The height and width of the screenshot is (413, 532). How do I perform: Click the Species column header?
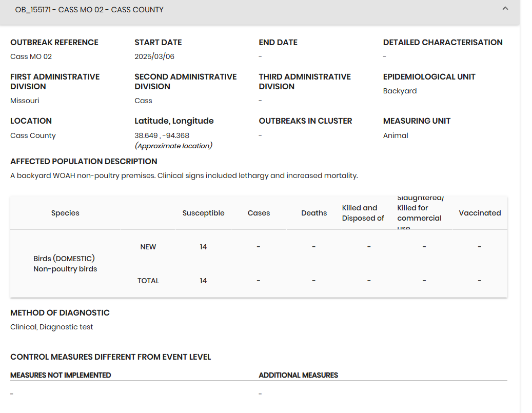(x=65, y=213)
